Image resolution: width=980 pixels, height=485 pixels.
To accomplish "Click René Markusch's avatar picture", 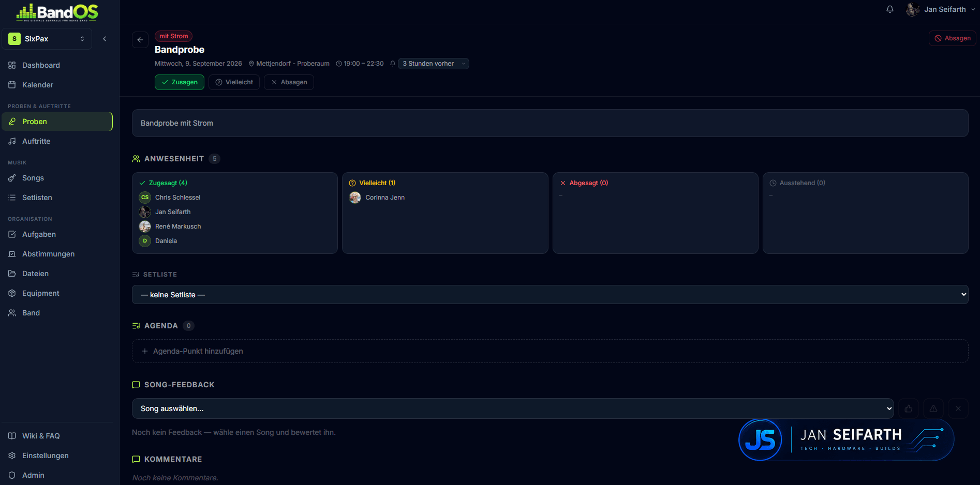I will [x=145, y=226].
